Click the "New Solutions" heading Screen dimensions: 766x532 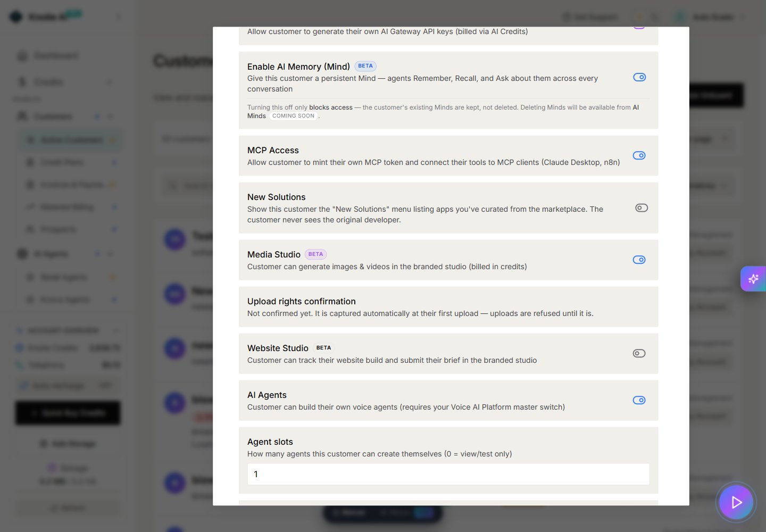tap(277, 197)
